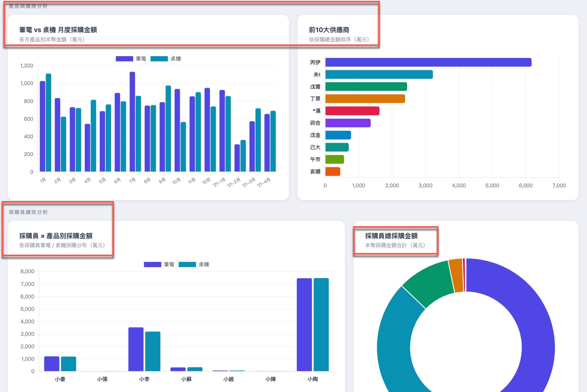
Task: Click the 小陳 axis label
Action: pos(270,379)
